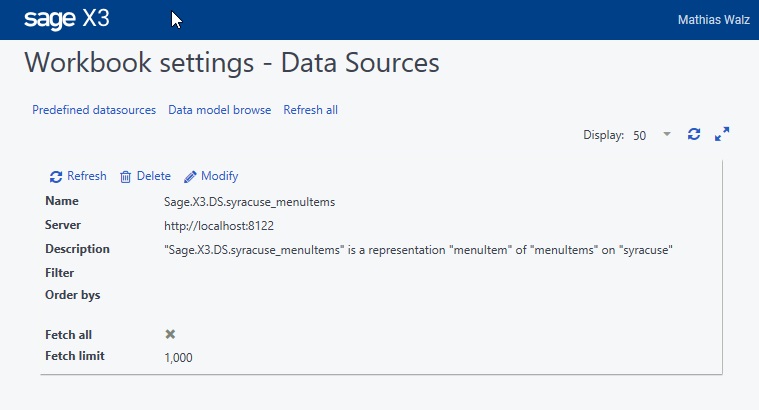The height and width of the screenshot is (410, 759).
Task: Delete the data source via trash icon
Action: [145, 176]
